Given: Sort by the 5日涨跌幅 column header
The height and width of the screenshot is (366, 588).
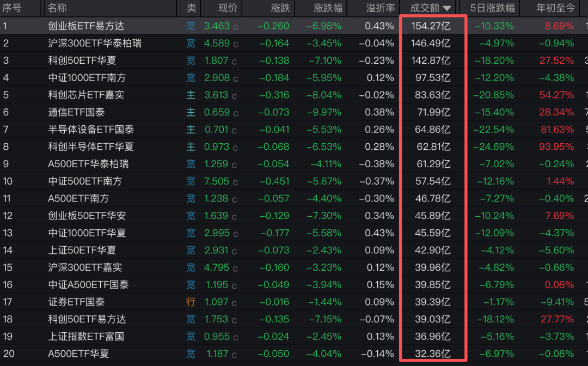Looking at the screenshot, I should point(492,8).
